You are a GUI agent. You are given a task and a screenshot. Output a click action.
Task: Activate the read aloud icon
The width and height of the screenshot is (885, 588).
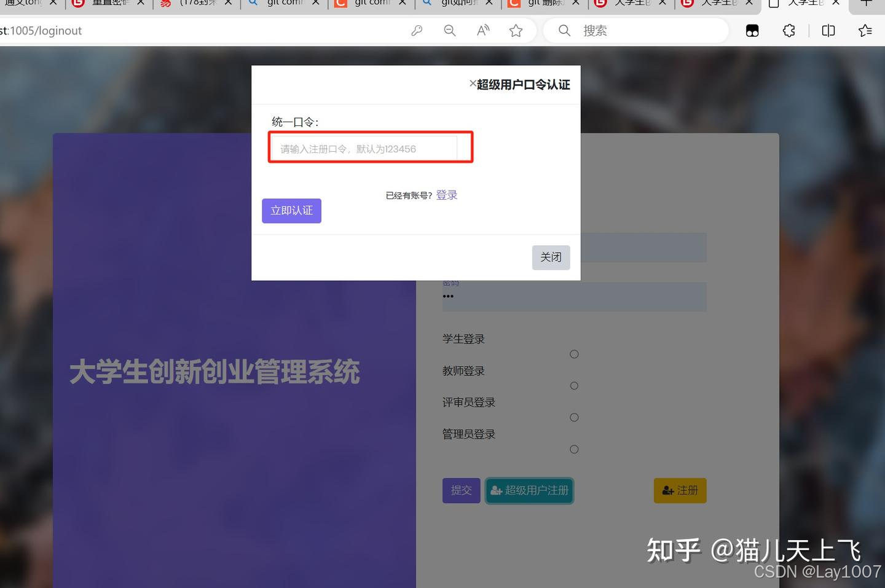(483, 31)
